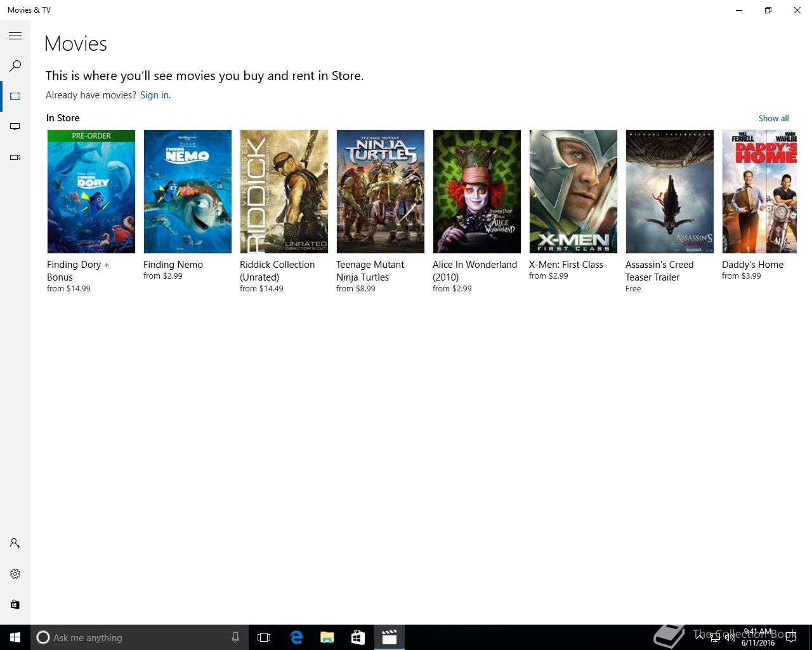Open the Windows Start menu

point(15,637)
